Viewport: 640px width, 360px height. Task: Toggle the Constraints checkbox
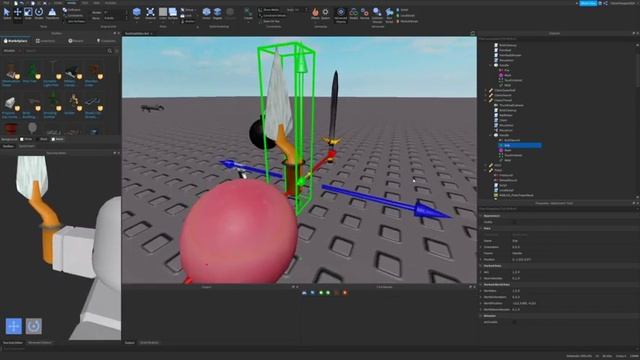click(73, 16)
